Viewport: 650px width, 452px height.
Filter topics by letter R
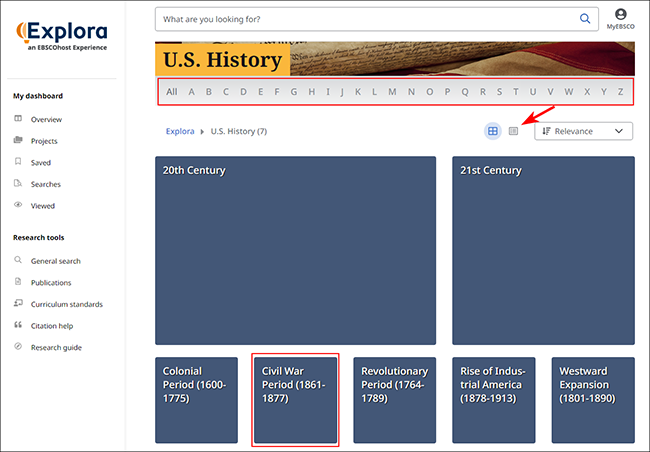483,92
